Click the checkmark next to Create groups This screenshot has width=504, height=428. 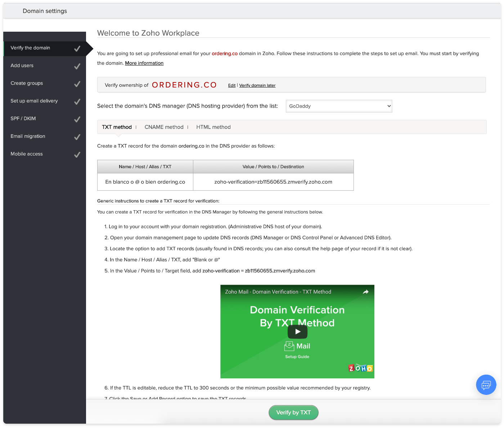(x=77, y=84)
